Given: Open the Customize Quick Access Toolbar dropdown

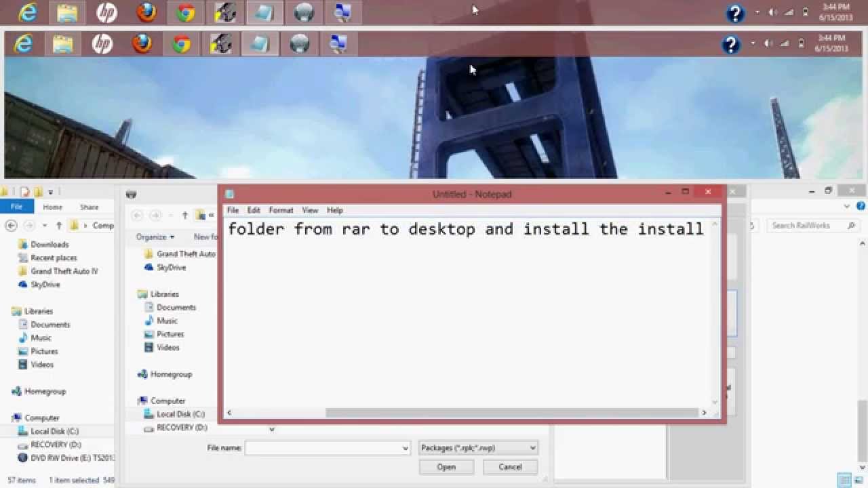Looking at the screenshot, I should point(51,192).
